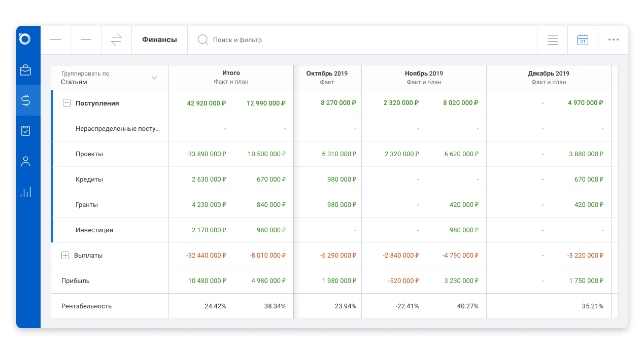This screenshot has width=644, height=354.
Task: Open the person contacts section
Action: tap(25, 161)
